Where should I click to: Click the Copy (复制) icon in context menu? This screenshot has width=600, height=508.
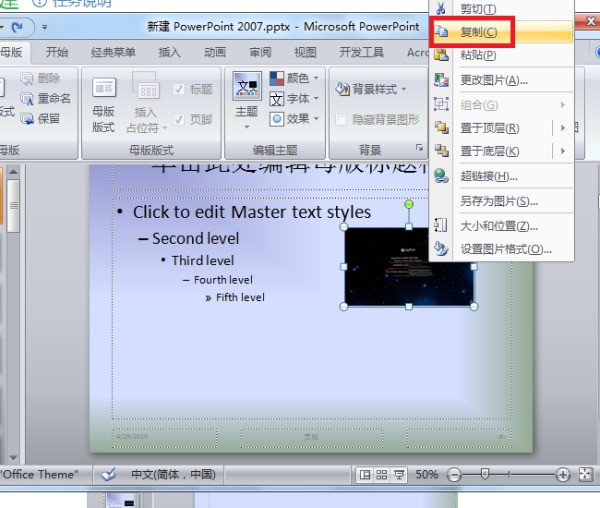[442, 33]
